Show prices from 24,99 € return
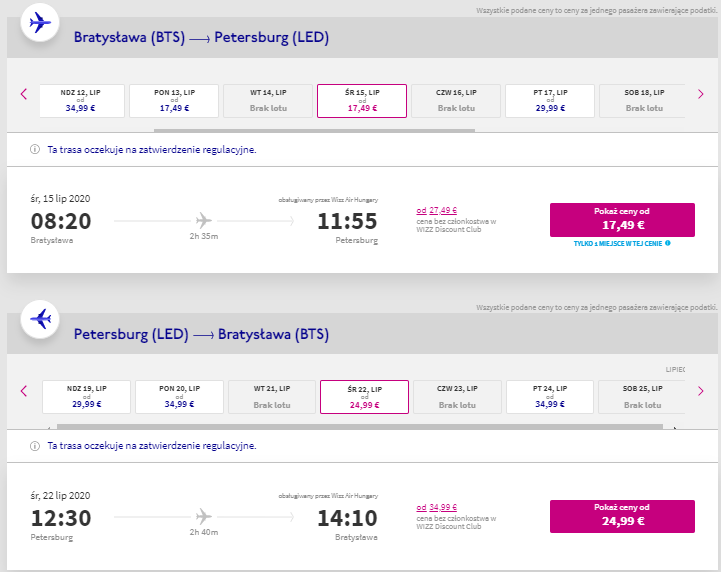721x572 pixels. [622, 516]
